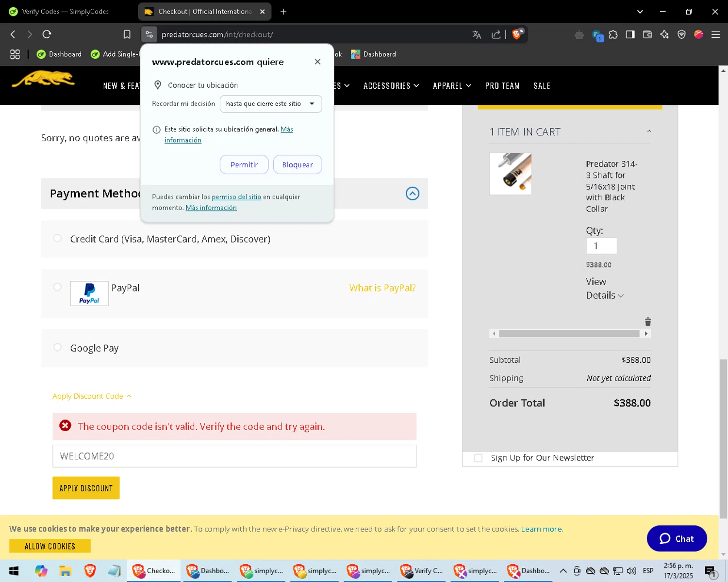Click the discount code input field
The width and height of the screenshot is (728, 582).
pyautogui.click(x=234, y=456)
